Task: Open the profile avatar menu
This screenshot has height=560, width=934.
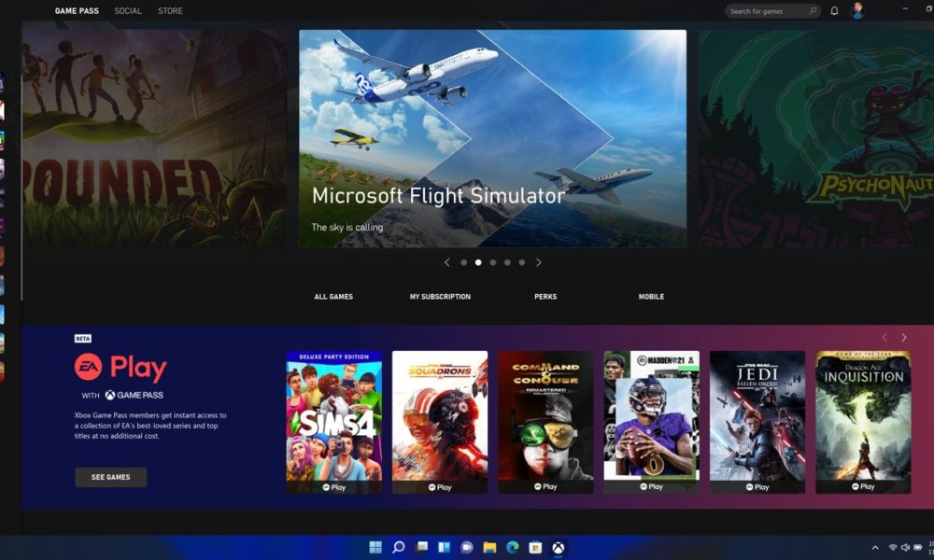Action: [x=857, y=10]
